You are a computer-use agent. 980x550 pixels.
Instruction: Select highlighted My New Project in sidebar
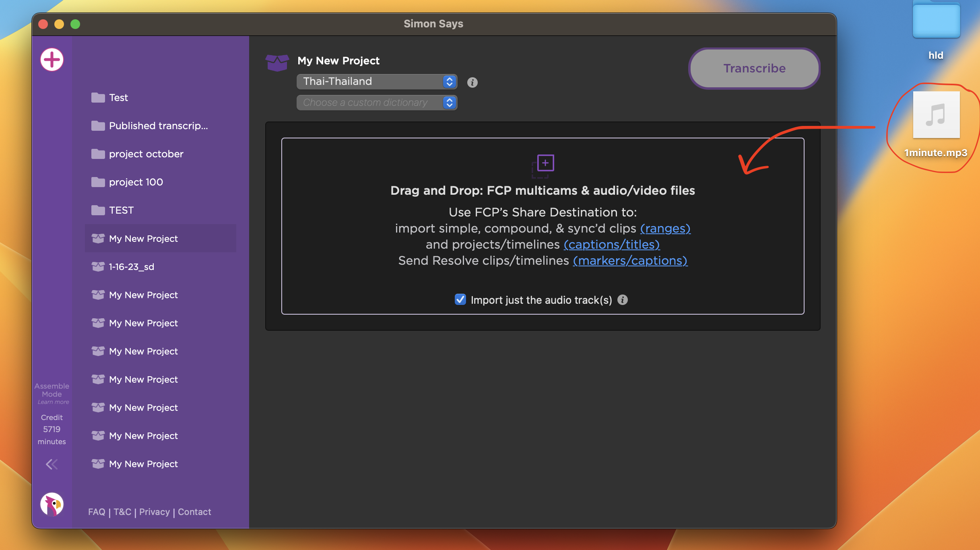click(x=161, y=238)
